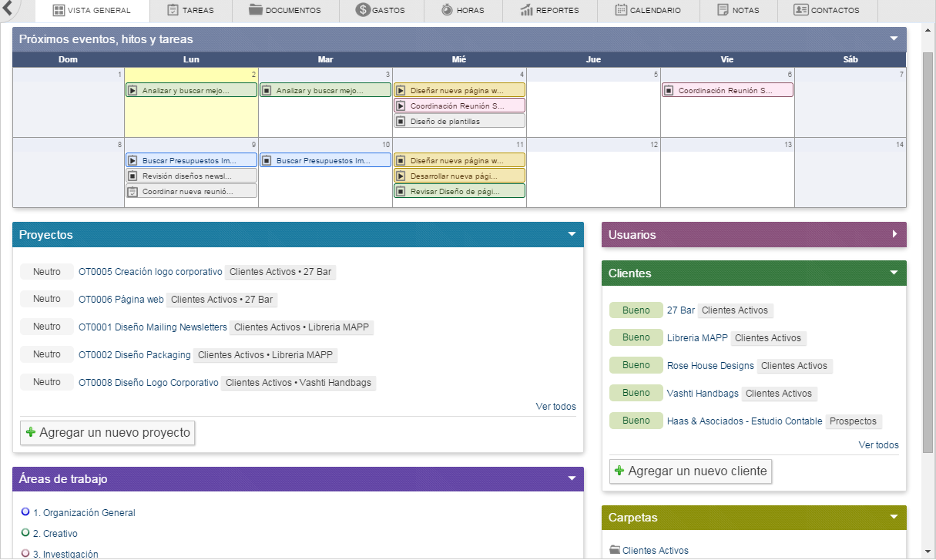
Task: Click the Documentos folder icon
Action: pos(256,10)
